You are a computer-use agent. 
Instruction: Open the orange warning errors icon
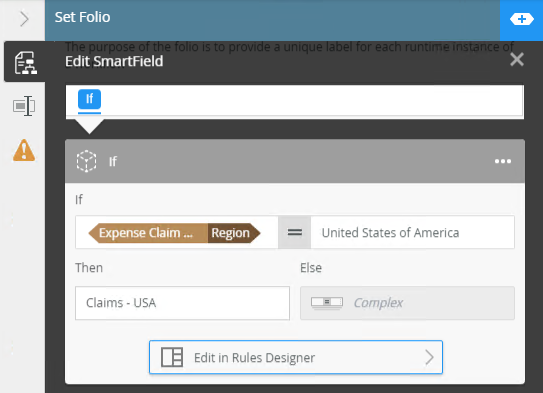(x=24, y=150)
